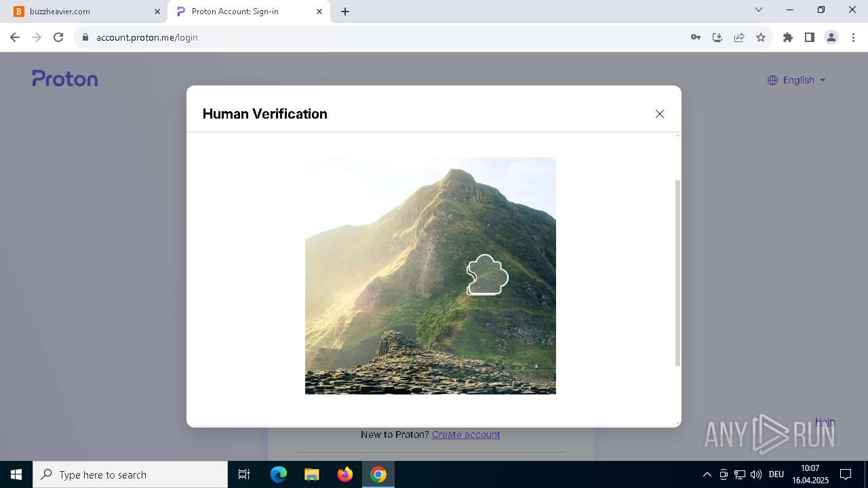Open the Extensions puzzle icon

coord(788,37)
